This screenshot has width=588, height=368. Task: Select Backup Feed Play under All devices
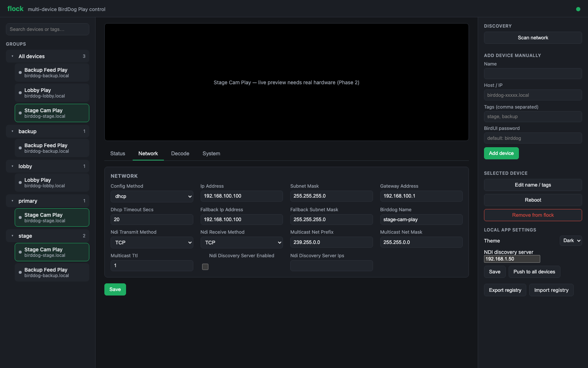click(x=52, y=72)
